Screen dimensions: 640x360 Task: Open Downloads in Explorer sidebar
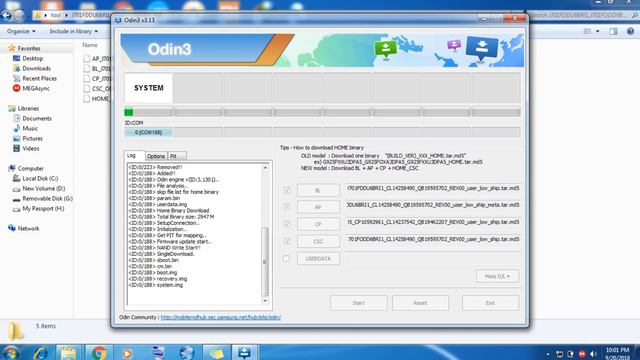click(36, 68)
